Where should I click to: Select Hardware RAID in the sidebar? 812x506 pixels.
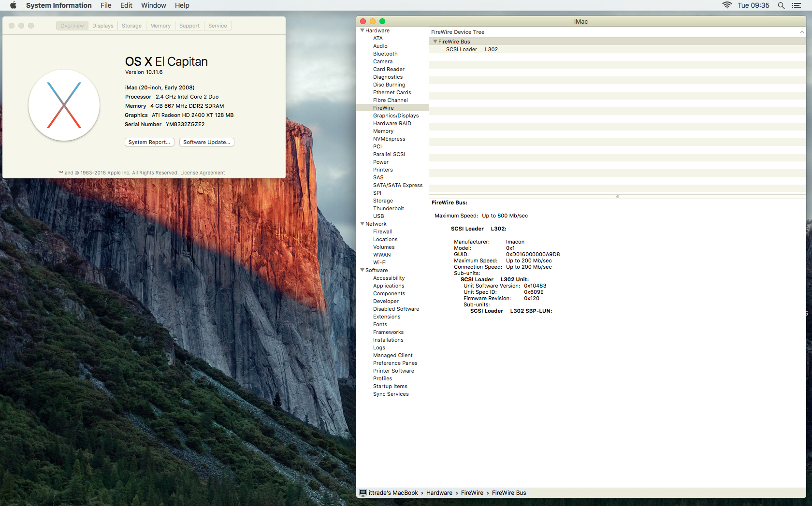392,123
